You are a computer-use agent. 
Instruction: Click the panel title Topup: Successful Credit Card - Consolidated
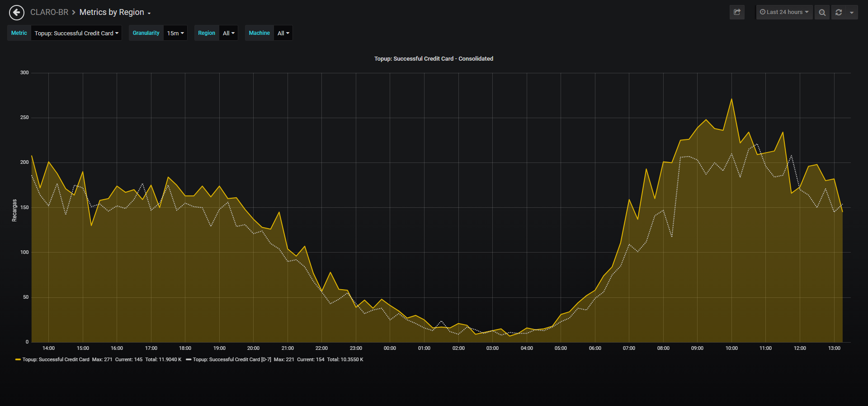tap(434, 59)
